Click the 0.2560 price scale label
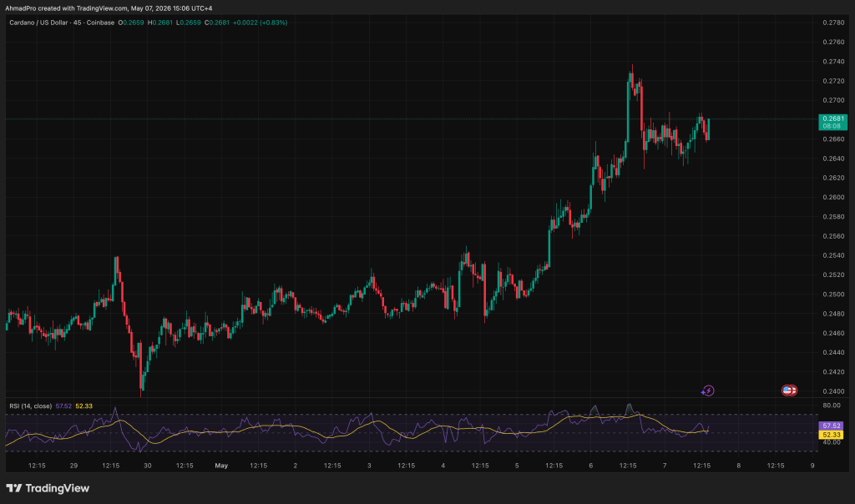 point(833,236)
